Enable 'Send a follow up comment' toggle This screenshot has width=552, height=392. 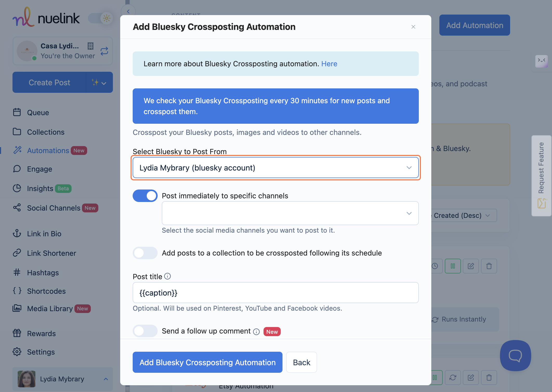(145, 331)
